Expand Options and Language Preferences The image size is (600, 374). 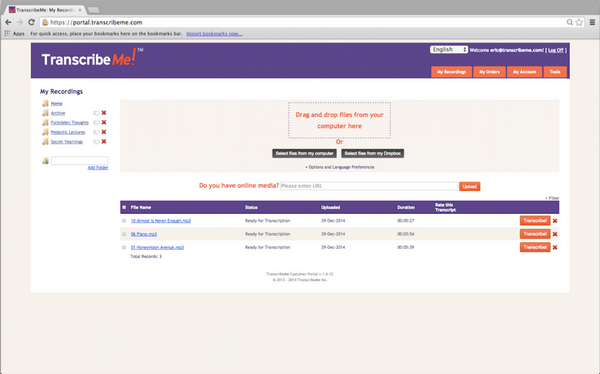tap(340, 167)
